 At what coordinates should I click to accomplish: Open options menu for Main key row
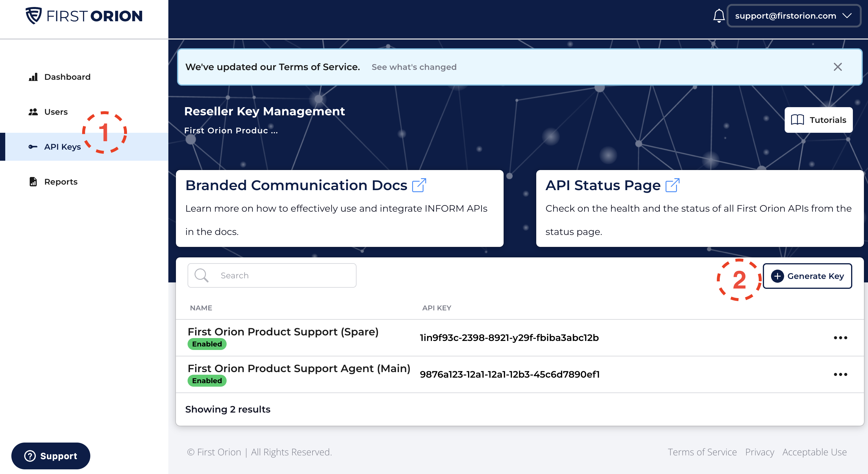(840, 374)
